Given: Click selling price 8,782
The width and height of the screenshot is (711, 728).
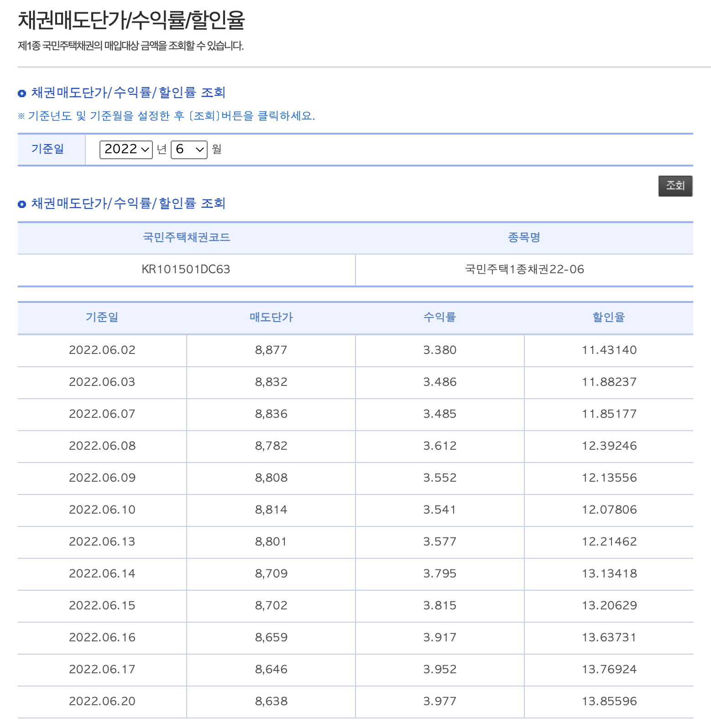Looking at the screenshot, I should [271, 446].
